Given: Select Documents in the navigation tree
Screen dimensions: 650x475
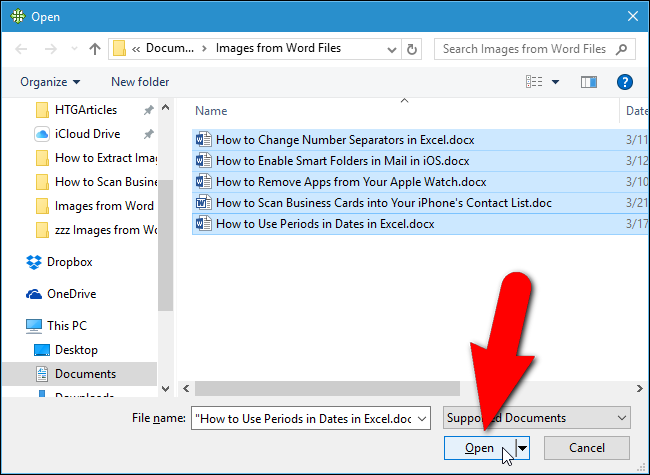Looking at the screenshot, I should (85, 374).
